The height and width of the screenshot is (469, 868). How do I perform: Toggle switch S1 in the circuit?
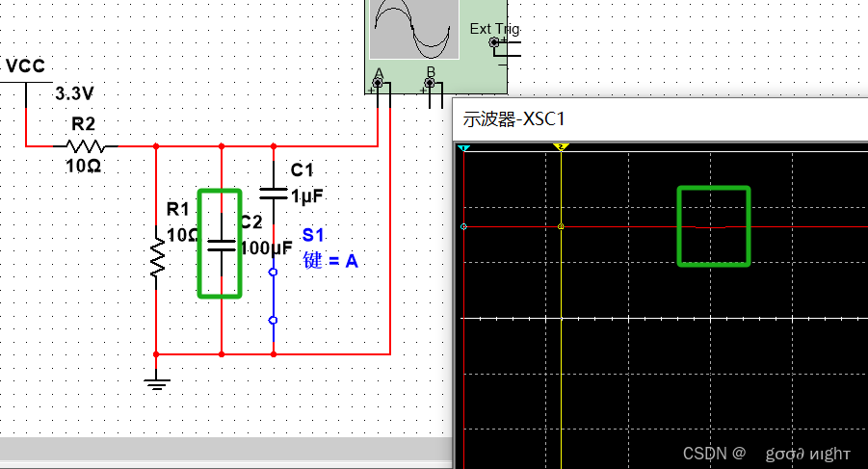273,296
